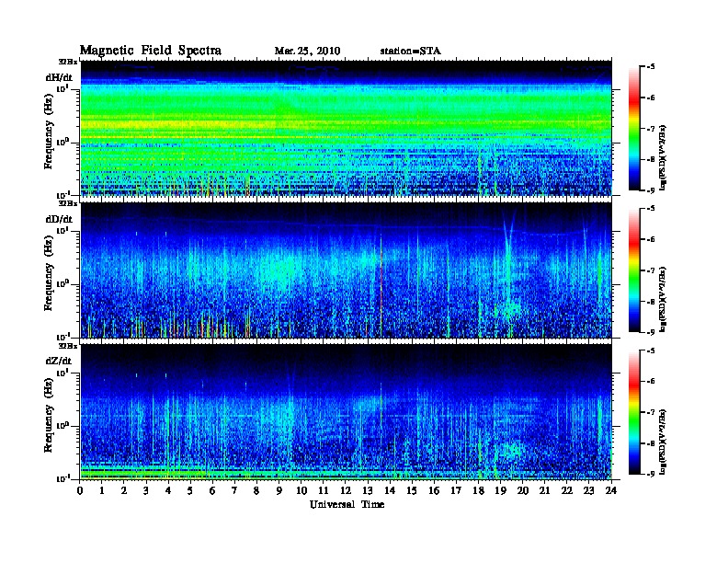Click the "-9" tick on dH/dt color scale
Screen dimensions: 728x563
pos(651,190)
